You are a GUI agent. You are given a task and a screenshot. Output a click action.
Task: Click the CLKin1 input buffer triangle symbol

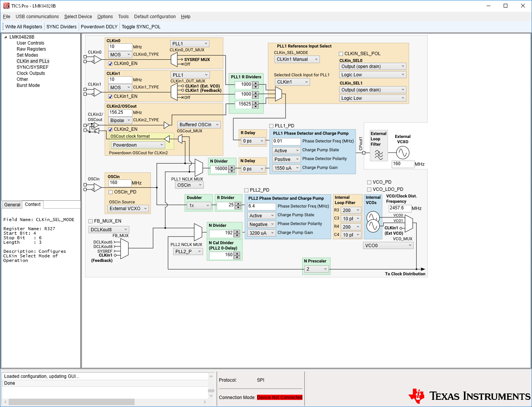point(97,92)
